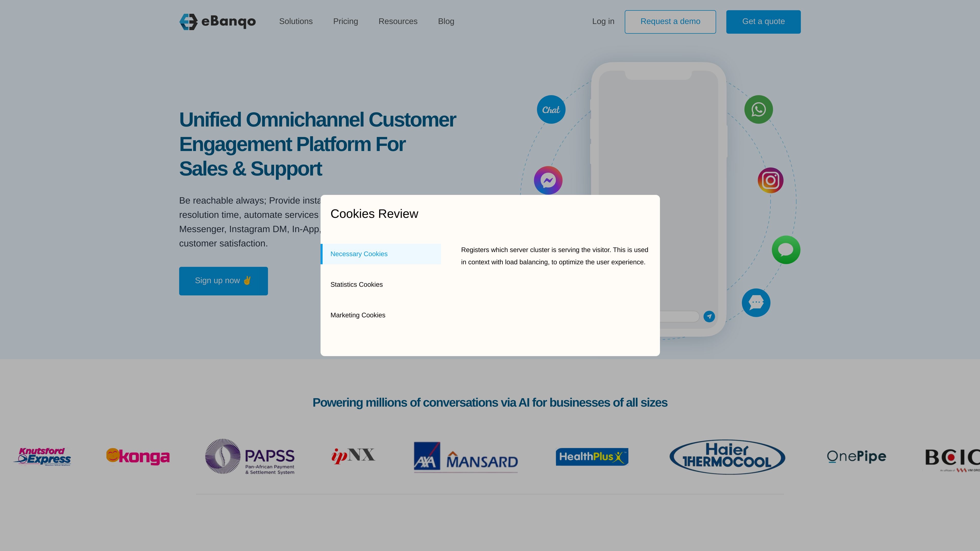
Task: Click the Facebook Messenger icon
Action: (x=548, y=180)
